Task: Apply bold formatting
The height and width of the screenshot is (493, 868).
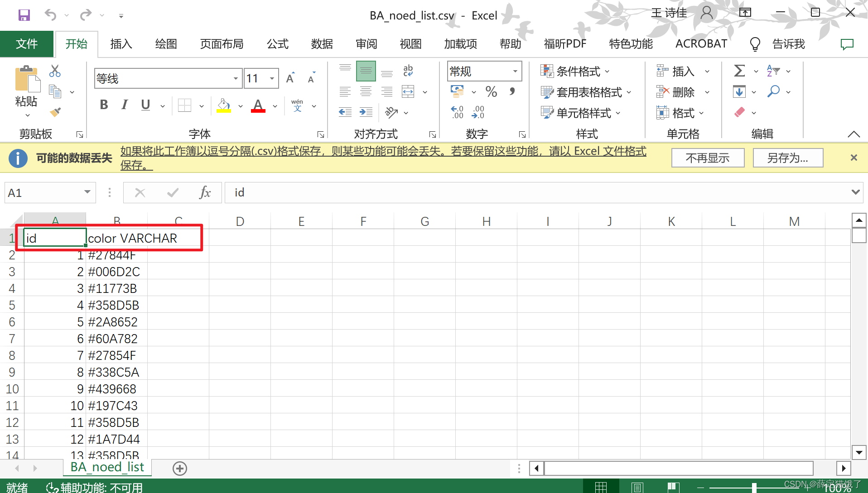Action: (x=103, y=105)
